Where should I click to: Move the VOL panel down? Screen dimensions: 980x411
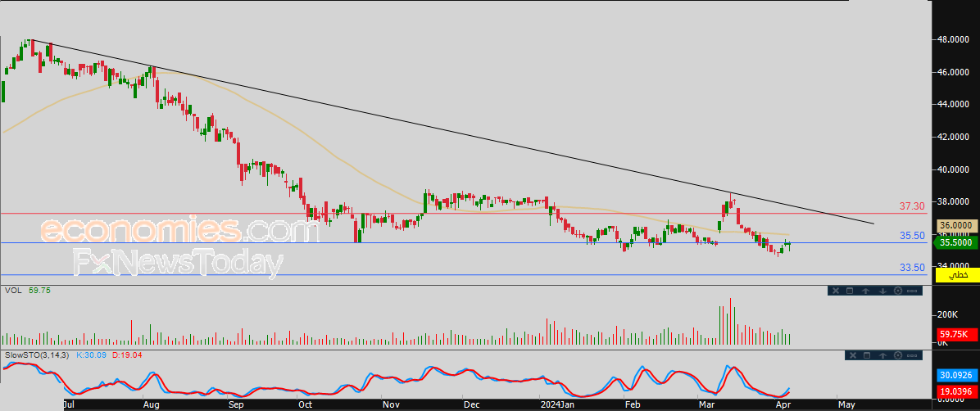[882, 291]
